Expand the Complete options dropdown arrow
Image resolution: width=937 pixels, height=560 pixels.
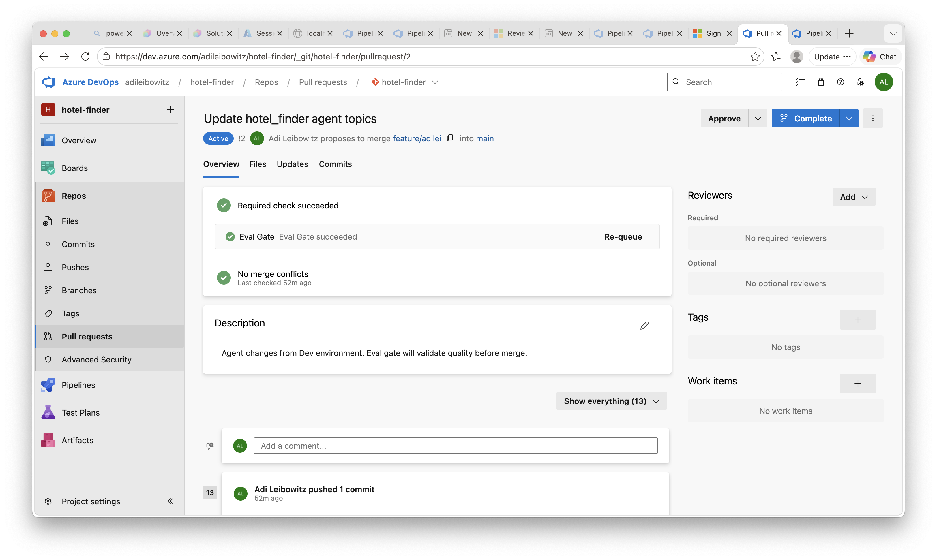[849, 118]
